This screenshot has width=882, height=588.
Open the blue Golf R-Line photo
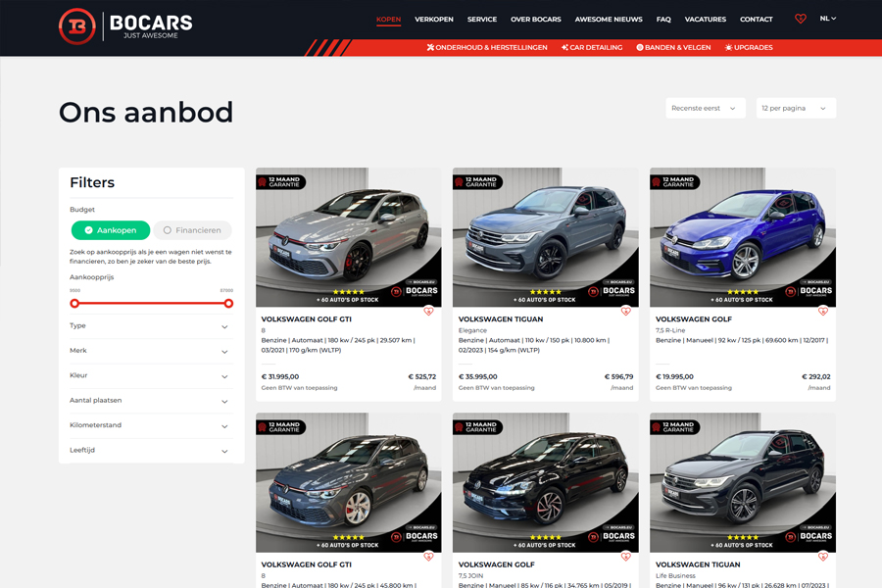tap(743, 237)
